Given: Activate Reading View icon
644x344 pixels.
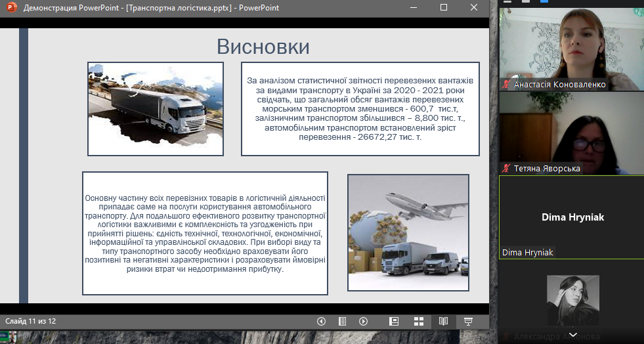Looking at the screenshot, I should coord(443,321).
